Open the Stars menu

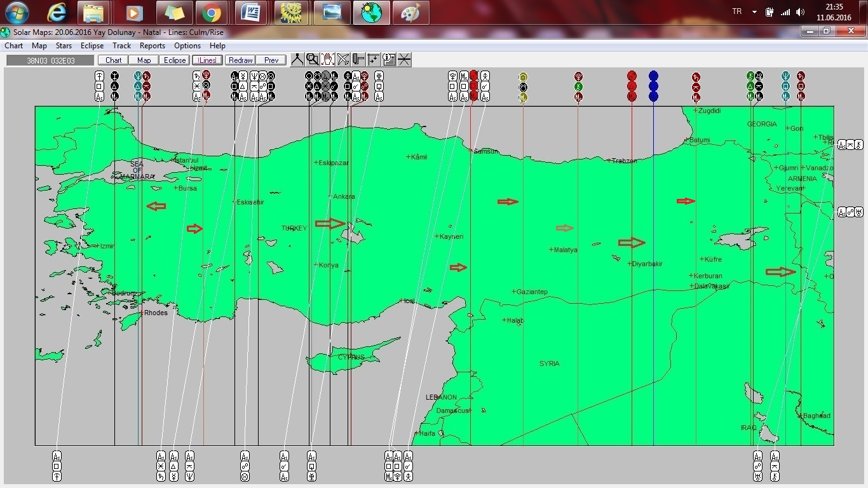pos(64,46)
